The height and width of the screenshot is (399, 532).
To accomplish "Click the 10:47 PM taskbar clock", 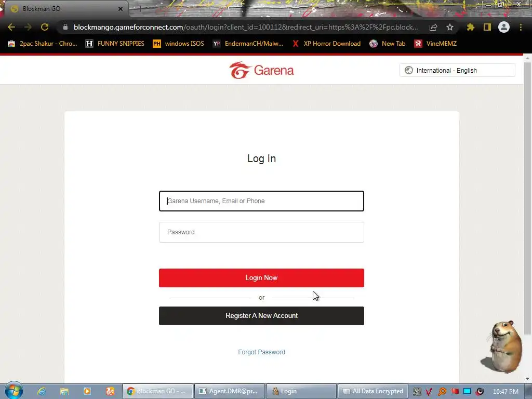I will (x=506, y=391).
